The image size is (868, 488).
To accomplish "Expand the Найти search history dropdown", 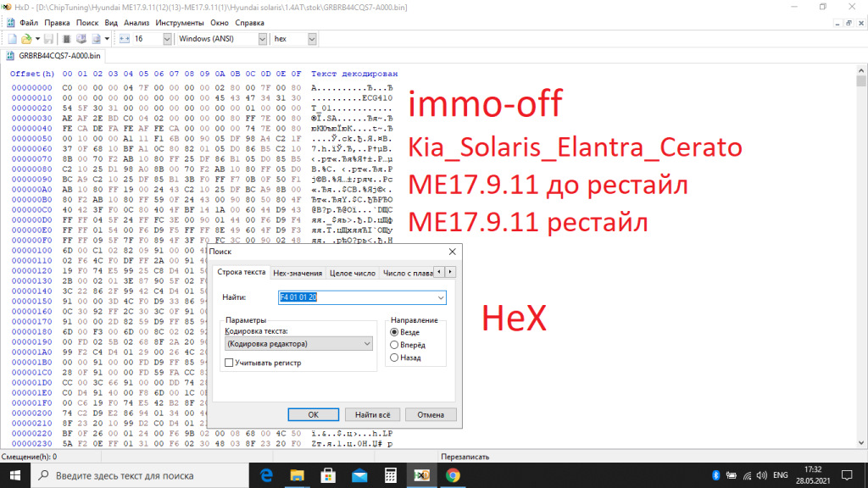I will click(441, 297).
